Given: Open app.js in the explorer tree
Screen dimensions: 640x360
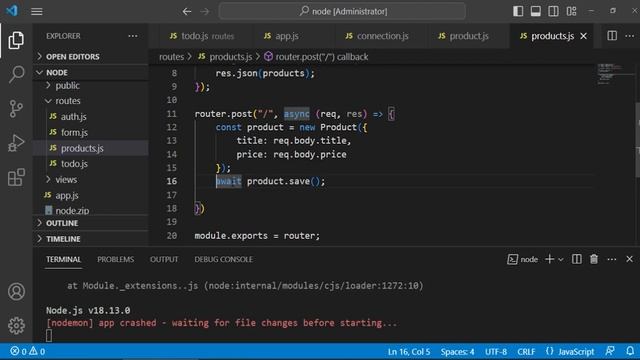Looking at the screenshot, I should click(x=91, y=195).
